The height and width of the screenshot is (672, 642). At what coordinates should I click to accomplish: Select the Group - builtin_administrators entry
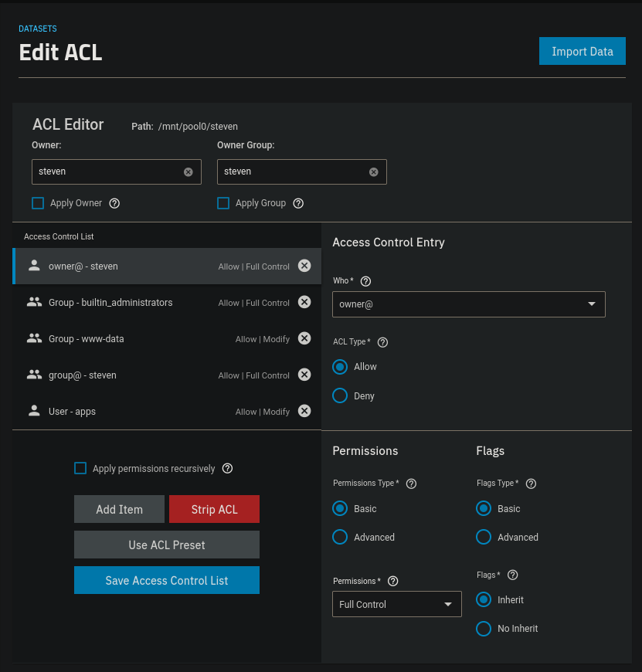[167, 303]
